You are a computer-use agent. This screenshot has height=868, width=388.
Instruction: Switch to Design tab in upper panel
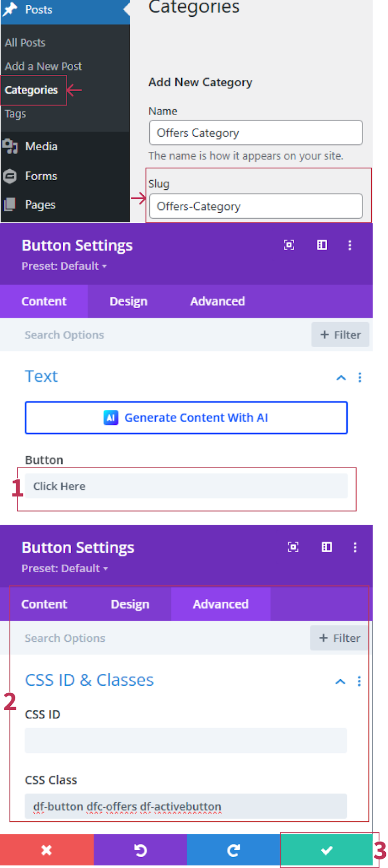pyautogui.click(x=128, y=302)
